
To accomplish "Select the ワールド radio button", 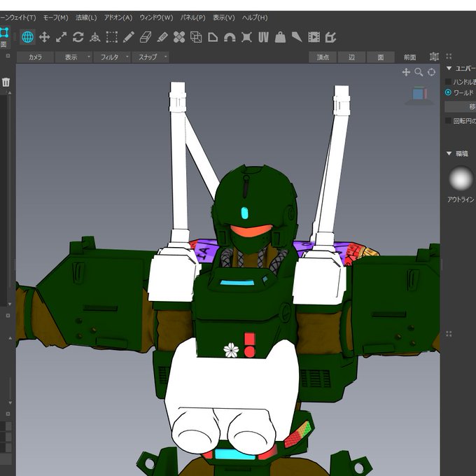I will click(448, 92).
